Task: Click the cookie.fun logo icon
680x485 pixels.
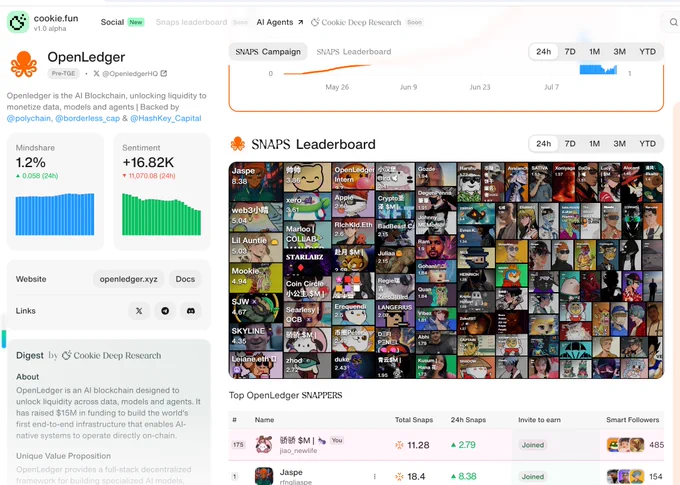Action: (18, 22)
